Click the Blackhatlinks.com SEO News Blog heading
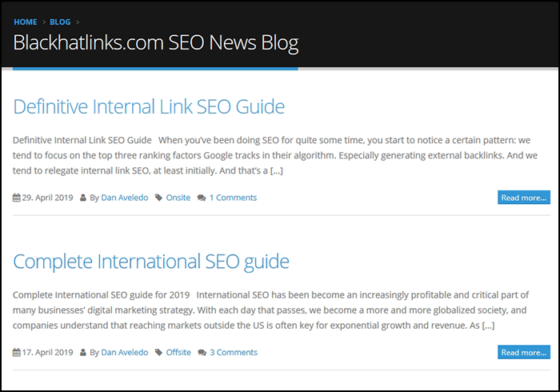 [x=156, y=43]
